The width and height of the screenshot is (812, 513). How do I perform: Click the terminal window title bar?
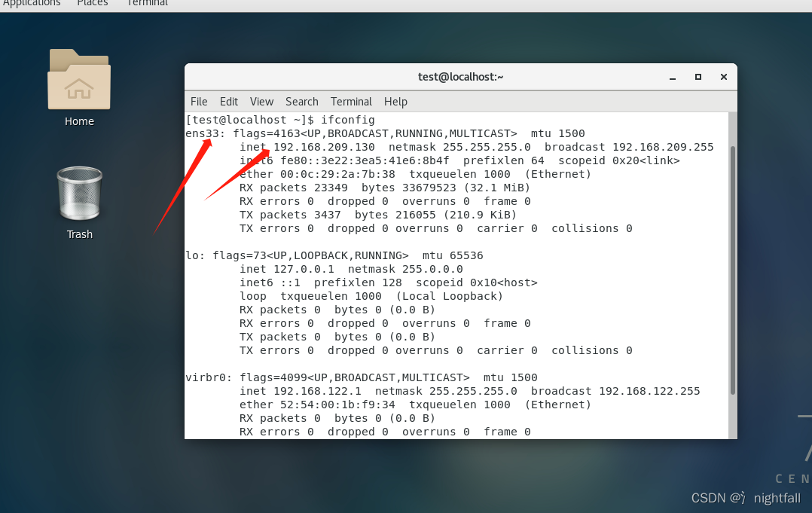click(x=460, y=76)
